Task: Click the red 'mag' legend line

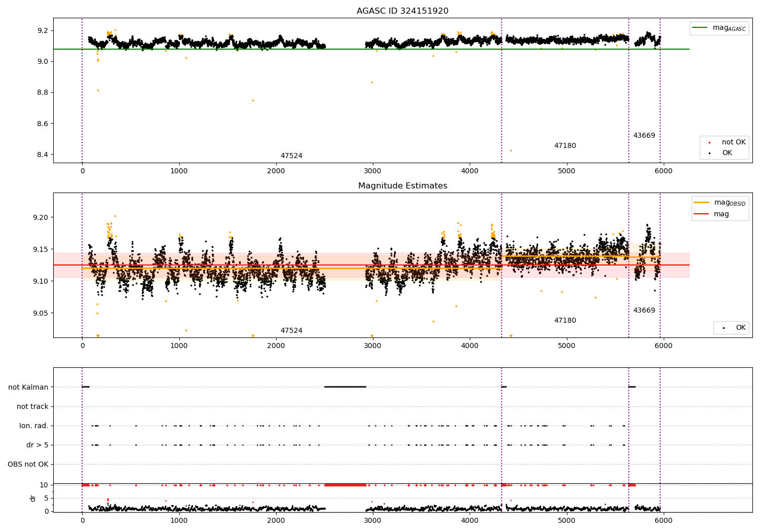Action: pyautogui.click(x=702, y=214)
